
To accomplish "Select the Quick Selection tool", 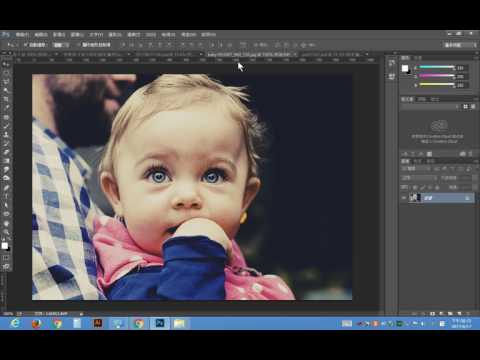I will (x=6, y=90).
